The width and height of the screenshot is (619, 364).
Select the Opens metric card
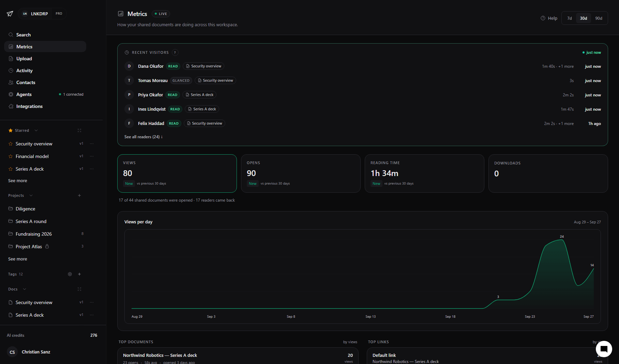pyautogui.click(x=301, y=173)
